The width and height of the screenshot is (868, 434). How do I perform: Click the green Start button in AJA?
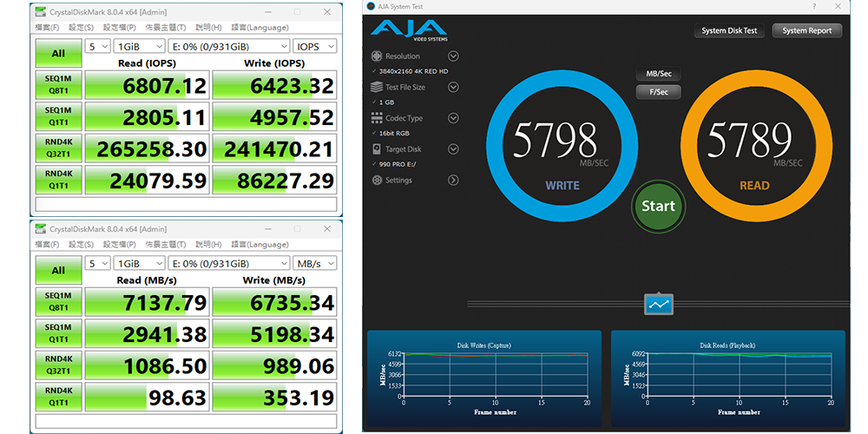point(658,206)
